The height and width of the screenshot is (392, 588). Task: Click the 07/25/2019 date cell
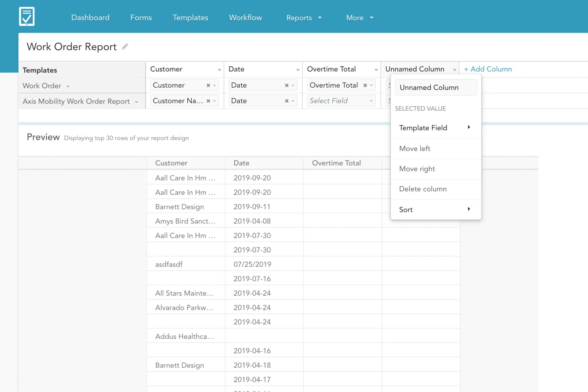coord(264,264)
